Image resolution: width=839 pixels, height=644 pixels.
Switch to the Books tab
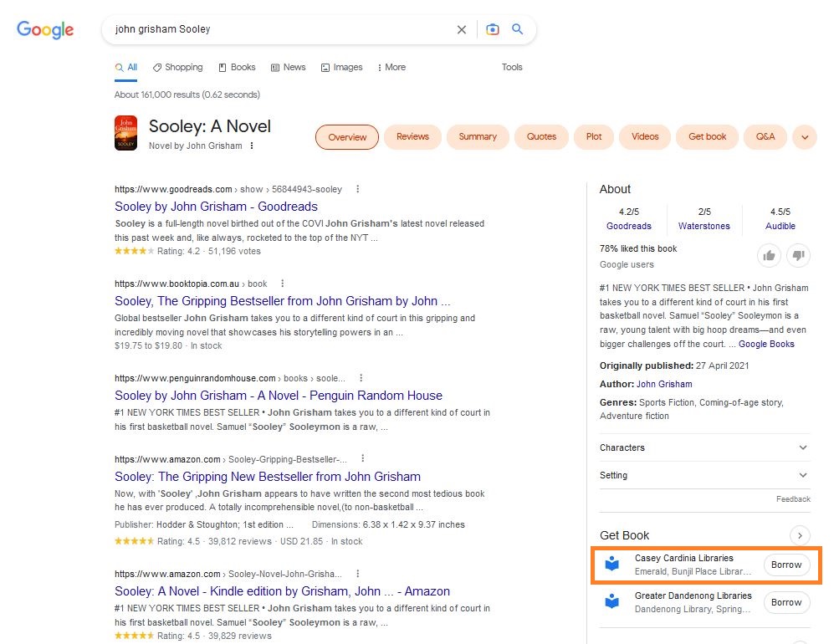point(237,68)
